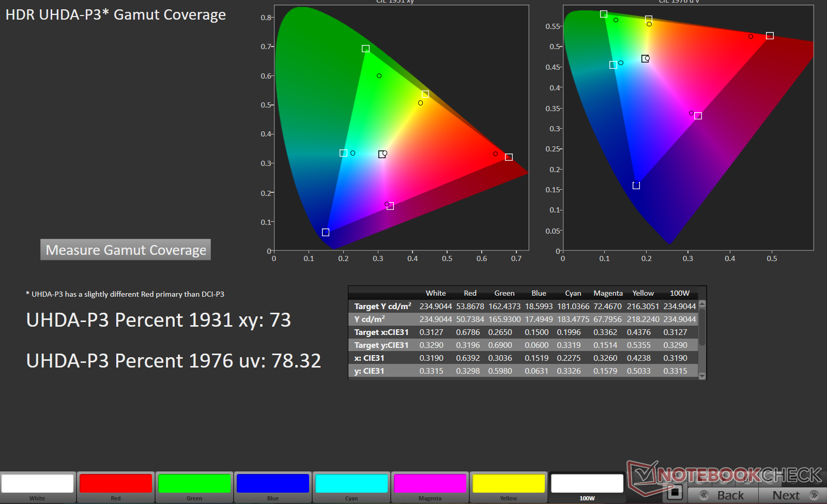Click the Y cd/m² row label
Viewport: 827px width, 504px height.
370,319
